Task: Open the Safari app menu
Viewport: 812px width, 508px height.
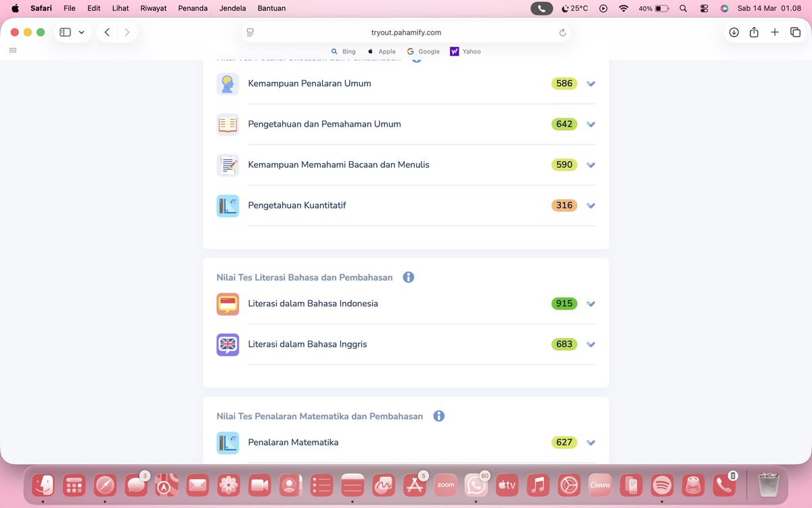Action: [x=41, y=8]
